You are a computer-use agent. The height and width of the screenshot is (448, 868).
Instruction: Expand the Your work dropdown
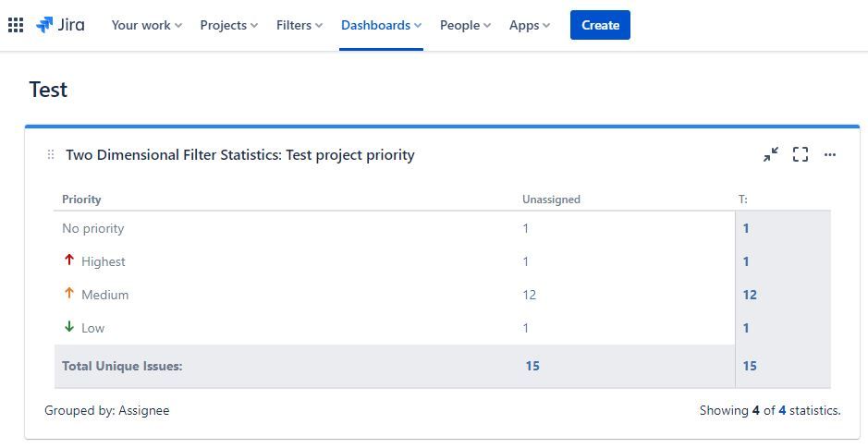point(146,25)
